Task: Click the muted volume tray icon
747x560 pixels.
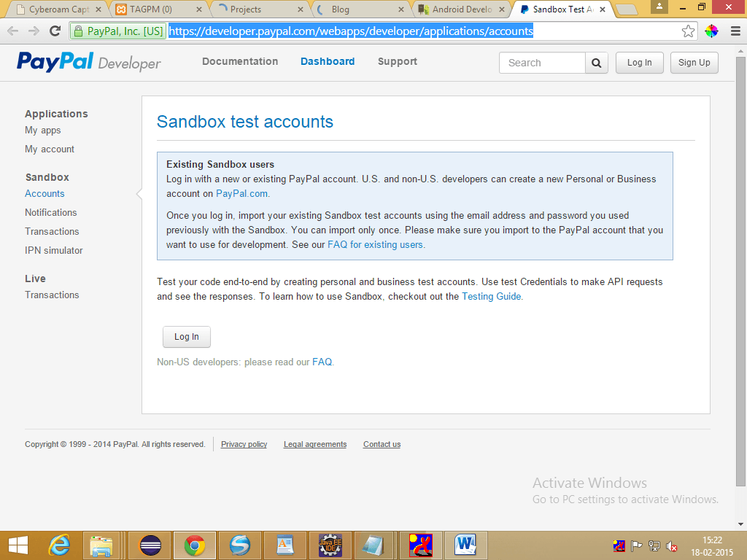Action: point(672,546)
